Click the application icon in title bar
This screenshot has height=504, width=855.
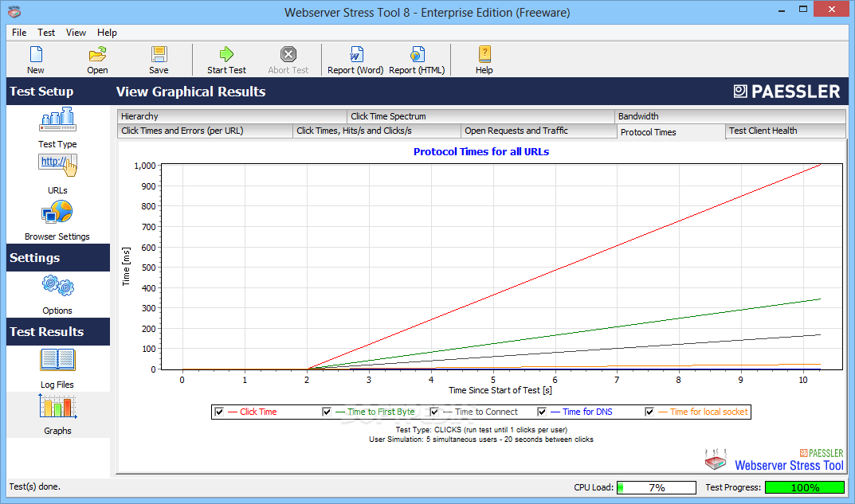pos(14,11)
